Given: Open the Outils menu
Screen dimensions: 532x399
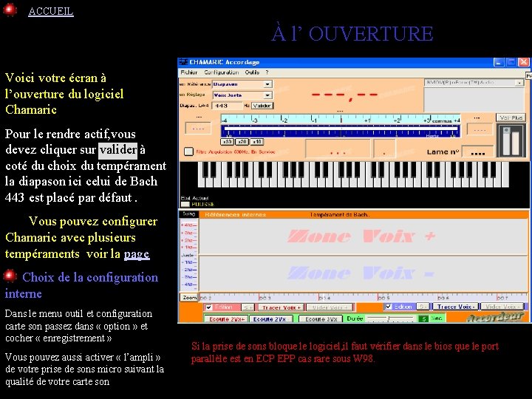Looking at the screenshot, I should pyautogui.click(x=252, y=72).
